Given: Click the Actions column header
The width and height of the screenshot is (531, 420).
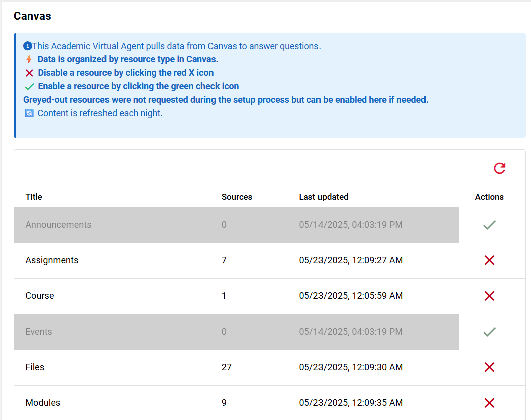Looking at the screenshot, I should pos(489,197).
